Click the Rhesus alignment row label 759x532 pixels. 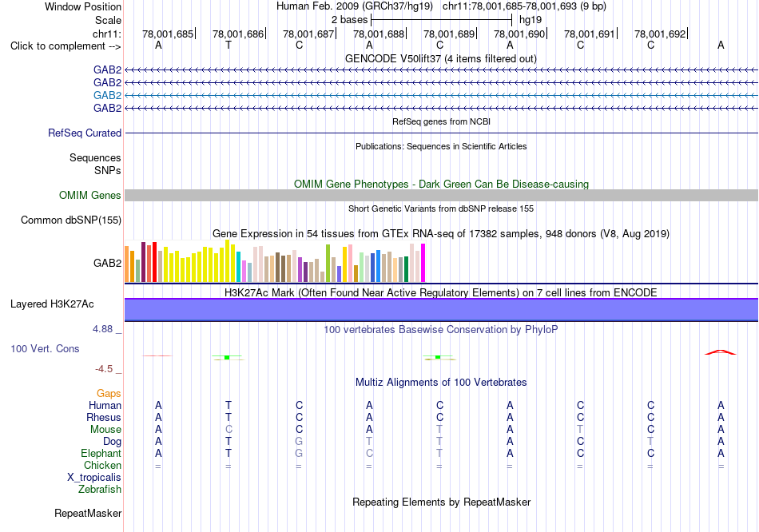pos(104,417)
